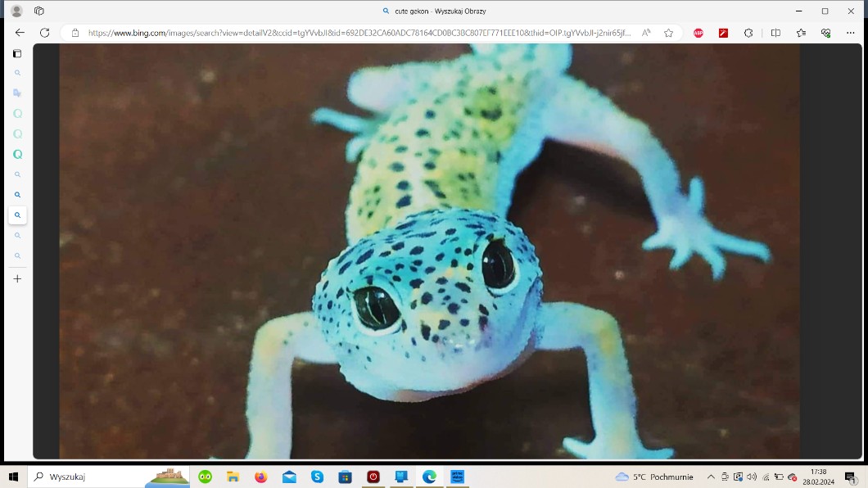
Task: Open the Edge Settings and more menu
Action: 850,33
